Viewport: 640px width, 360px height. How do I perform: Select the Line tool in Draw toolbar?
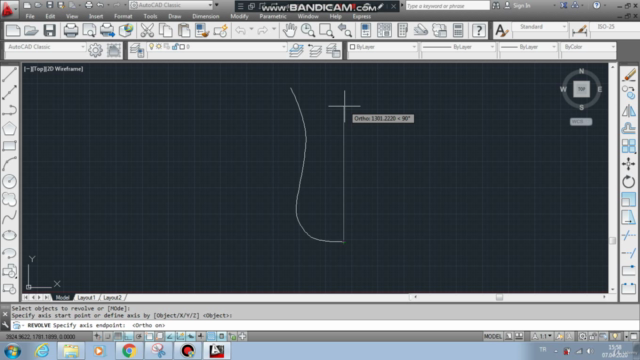coord(9,74)
